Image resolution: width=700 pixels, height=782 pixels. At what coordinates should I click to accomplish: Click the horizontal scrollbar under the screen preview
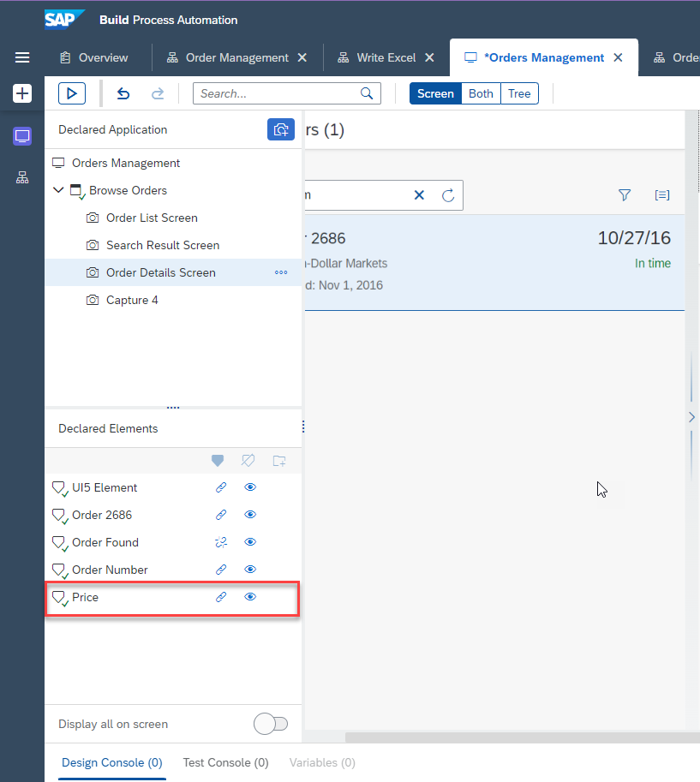[523, 737]
